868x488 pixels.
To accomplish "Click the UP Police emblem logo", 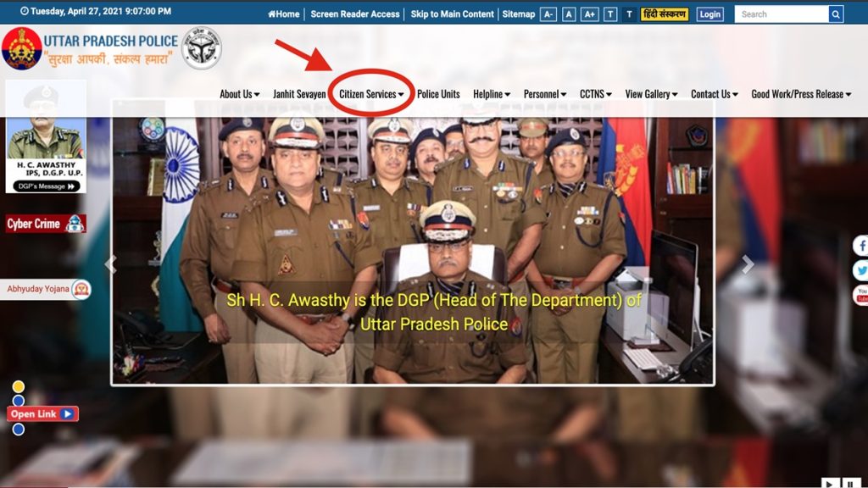I will tap(22, 48).
